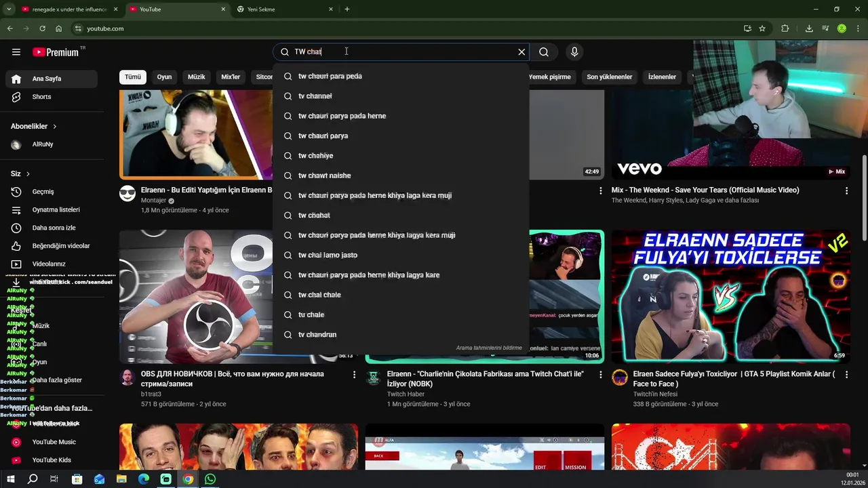This screenshot has width=868, height=488.
Task: Select the 'Yemek pişirme' filter chip
Action: [550, 77]
